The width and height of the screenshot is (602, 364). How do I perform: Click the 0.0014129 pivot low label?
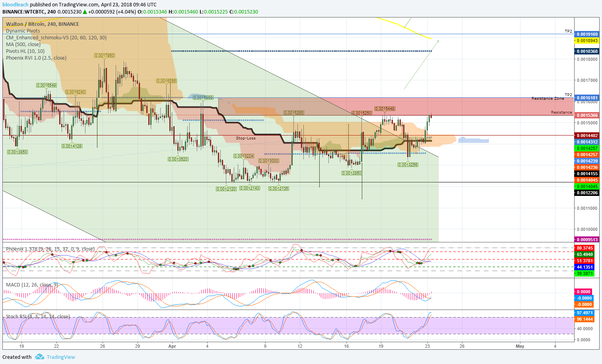tap(72, 146)
